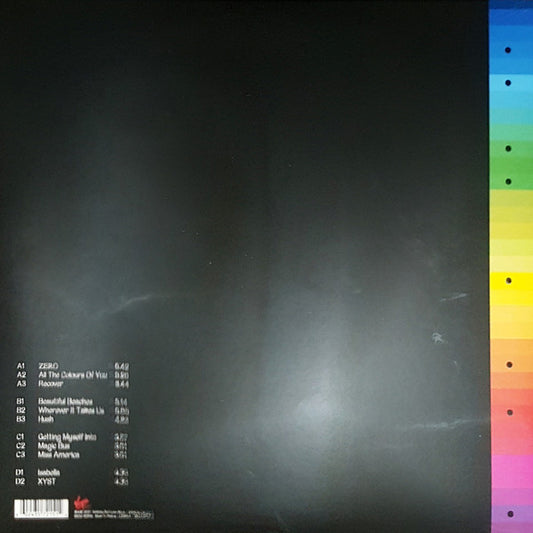Click the white barcode label
Screen dimensions: 533x533
(x=41, y=509)
